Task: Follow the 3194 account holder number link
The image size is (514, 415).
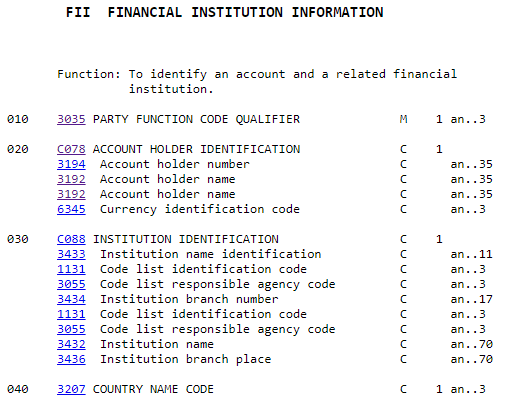Action: pyautogui.click(x=71, y=164)
